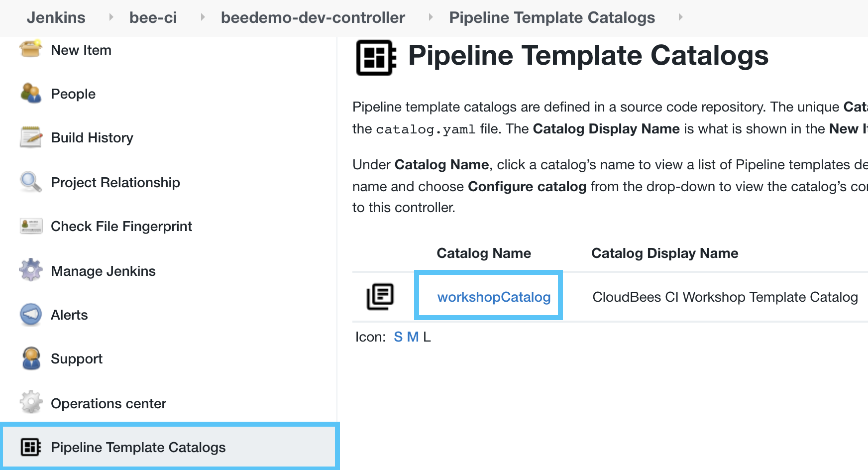This screenshot has height=470, width=868.
Task: Click the New Item package icon
Action: tap(30, 49)
